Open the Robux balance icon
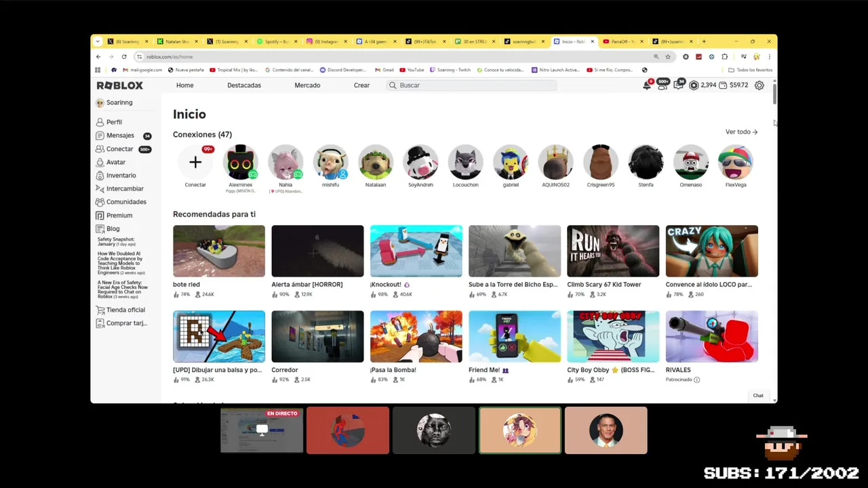The image size is (868, 488). [x=694, y=85]
